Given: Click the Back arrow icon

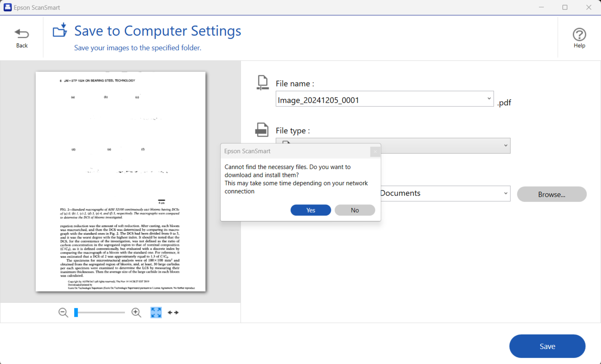Looking at the screenshot, I should [x=22, y=34].
